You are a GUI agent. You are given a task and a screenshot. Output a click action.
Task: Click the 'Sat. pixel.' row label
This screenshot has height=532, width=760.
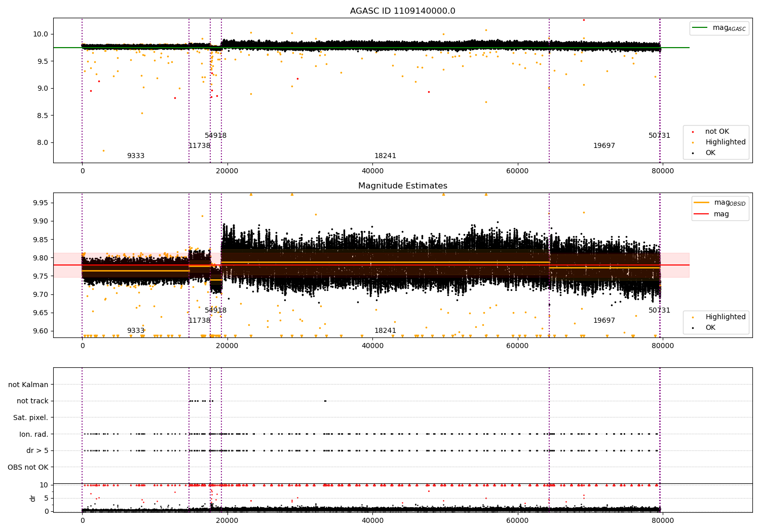click(31, 418)
